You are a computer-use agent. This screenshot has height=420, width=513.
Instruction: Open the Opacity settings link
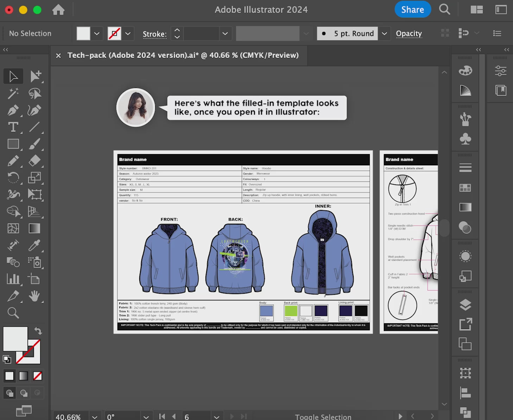pyautogui.click(x=408, y=33)
